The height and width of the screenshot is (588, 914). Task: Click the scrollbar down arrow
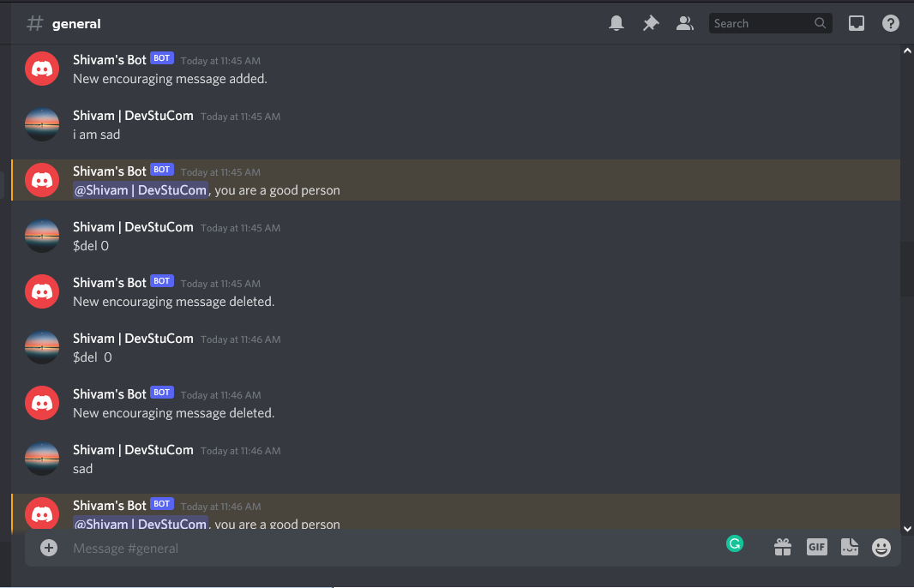(x=907, y=529)
